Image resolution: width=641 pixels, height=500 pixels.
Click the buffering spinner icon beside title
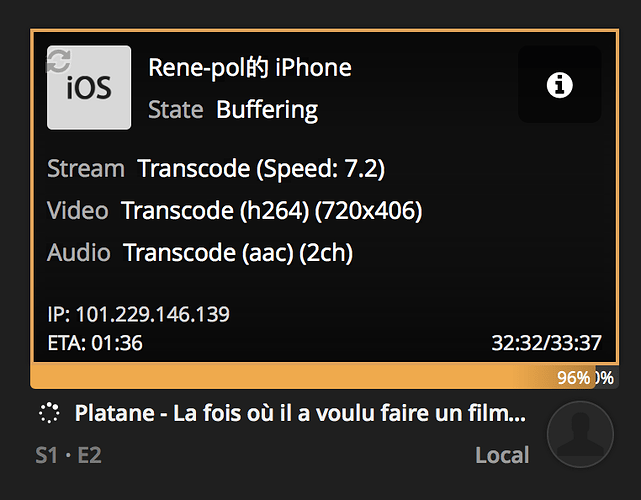click(x=50, y=413)
